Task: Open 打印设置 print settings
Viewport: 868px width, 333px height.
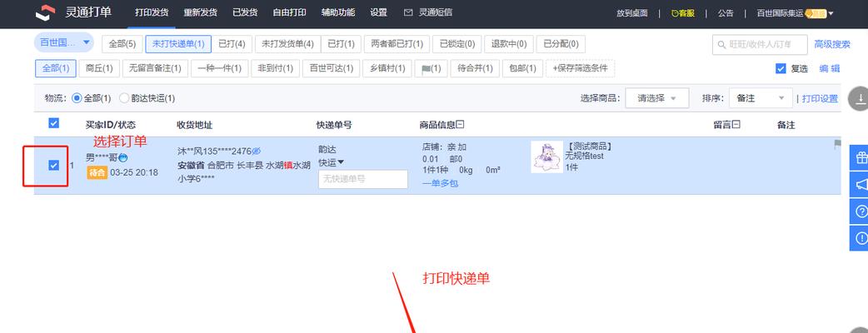Action: pos(820,98)
